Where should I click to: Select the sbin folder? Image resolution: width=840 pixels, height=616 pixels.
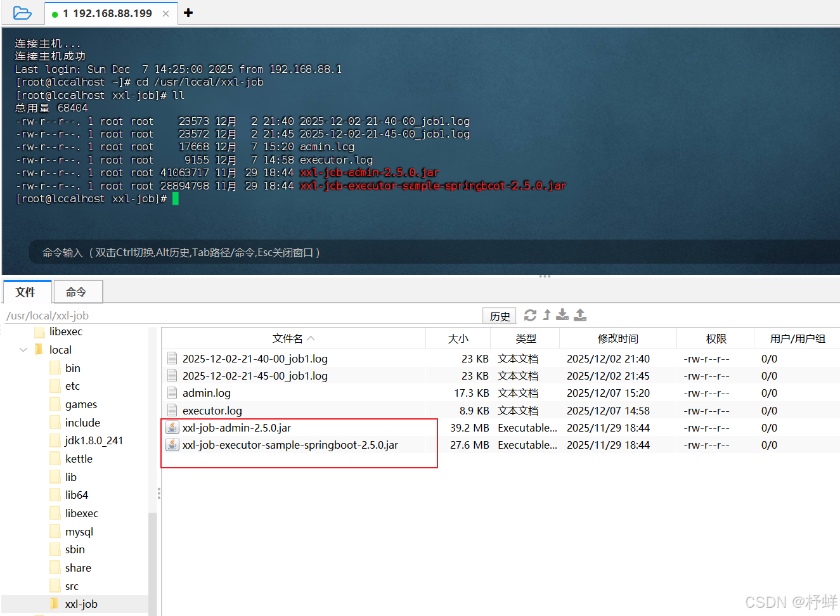pos(75,549)
